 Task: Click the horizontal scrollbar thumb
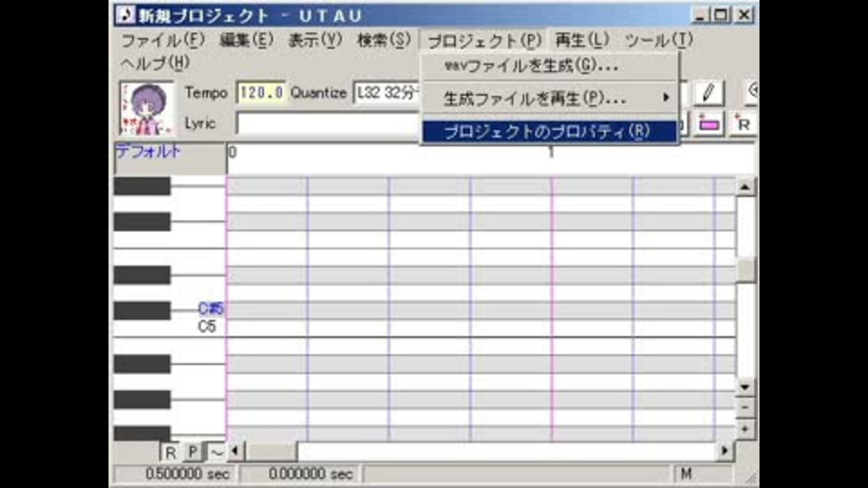pos(270,452)
